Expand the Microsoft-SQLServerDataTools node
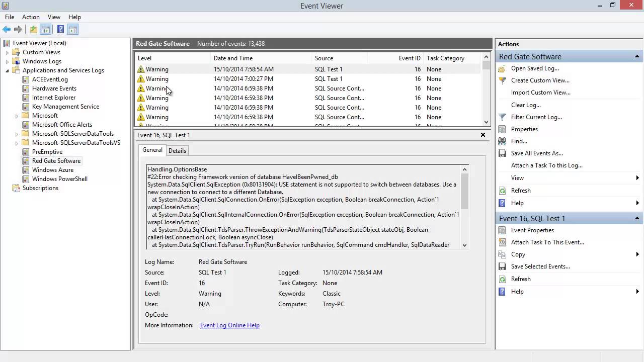644x362 pixels. [17, 134]
